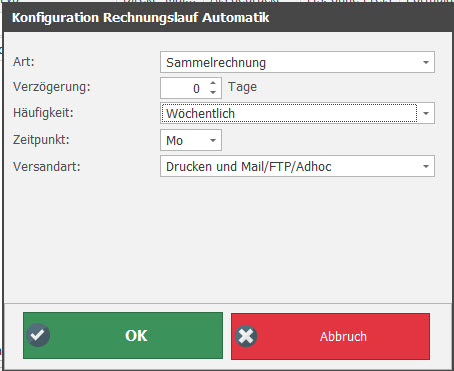Click the Tage unit label

[242, 87]
